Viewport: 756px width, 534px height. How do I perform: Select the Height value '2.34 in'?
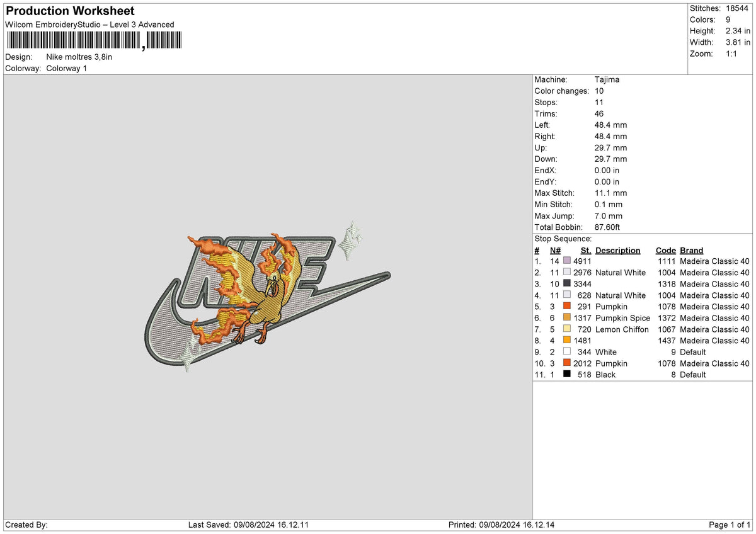tap(738, 31)
